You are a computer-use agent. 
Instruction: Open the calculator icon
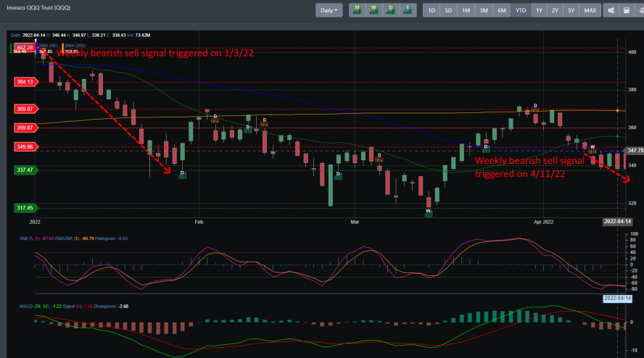click(627, 10)
